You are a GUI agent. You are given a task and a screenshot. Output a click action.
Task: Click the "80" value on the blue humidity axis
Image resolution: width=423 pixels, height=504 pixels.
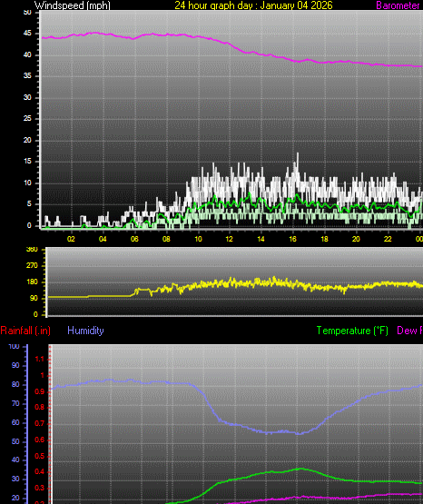(x=15, y=385)
